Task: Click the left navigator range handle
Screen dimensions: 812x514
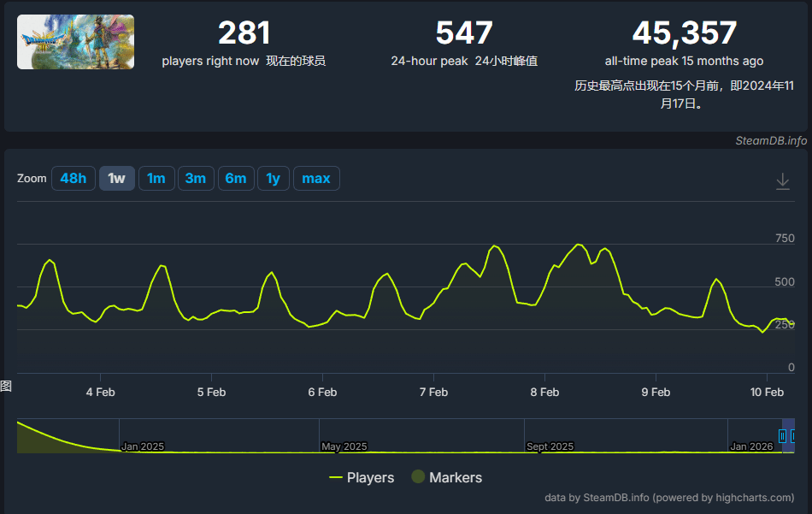Action: (782, 435)
